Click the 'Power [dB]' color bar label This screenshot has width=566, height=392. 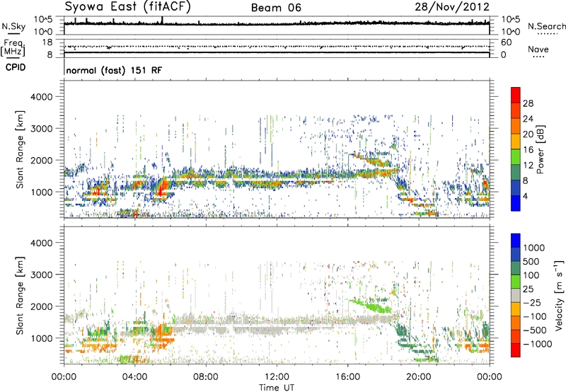(541, 149)
